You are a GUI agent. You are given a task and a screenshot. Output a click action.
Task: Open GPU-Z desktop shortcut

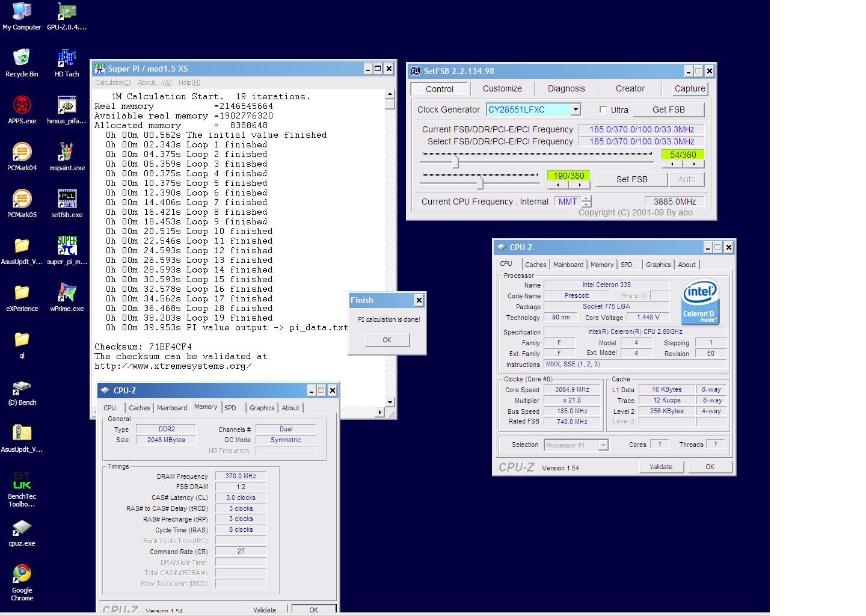coord(67,16)
